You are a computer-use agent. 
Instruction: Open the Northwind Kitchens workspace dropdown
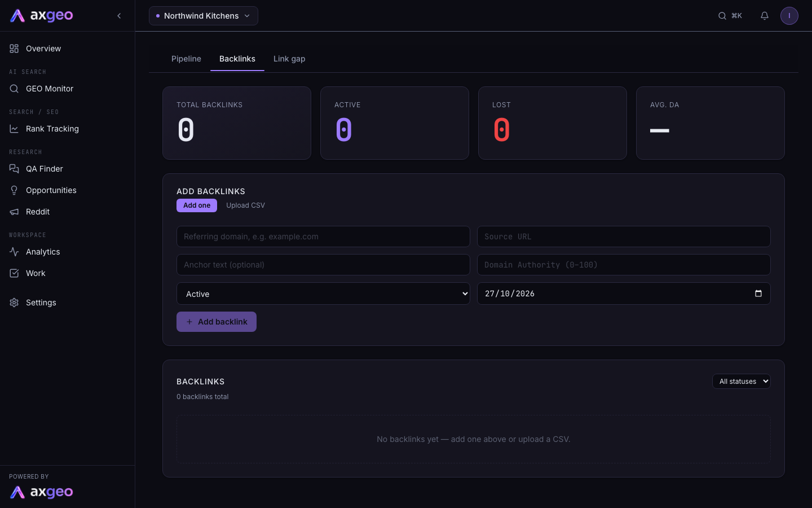pyautogui.click(x=204, y=16)
